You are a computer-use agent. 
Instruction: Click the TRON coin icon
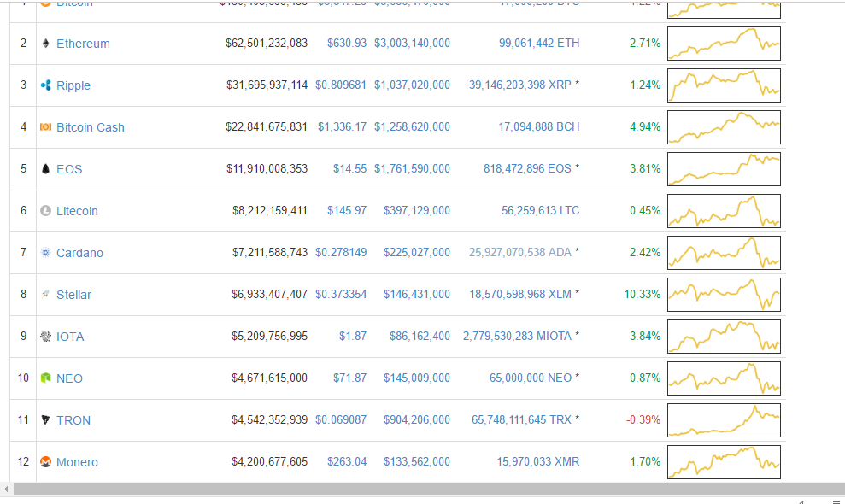pos(46,420)
